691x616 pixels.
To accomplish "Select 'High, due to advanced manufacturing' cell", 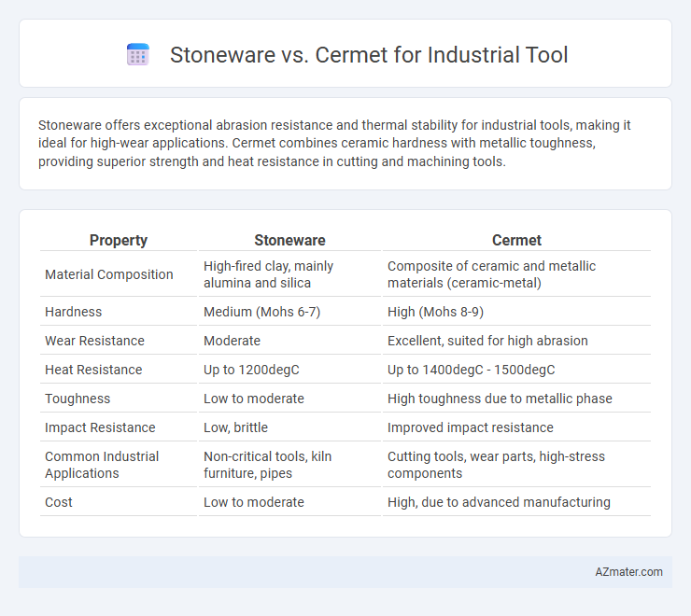I will click(516, 502).
